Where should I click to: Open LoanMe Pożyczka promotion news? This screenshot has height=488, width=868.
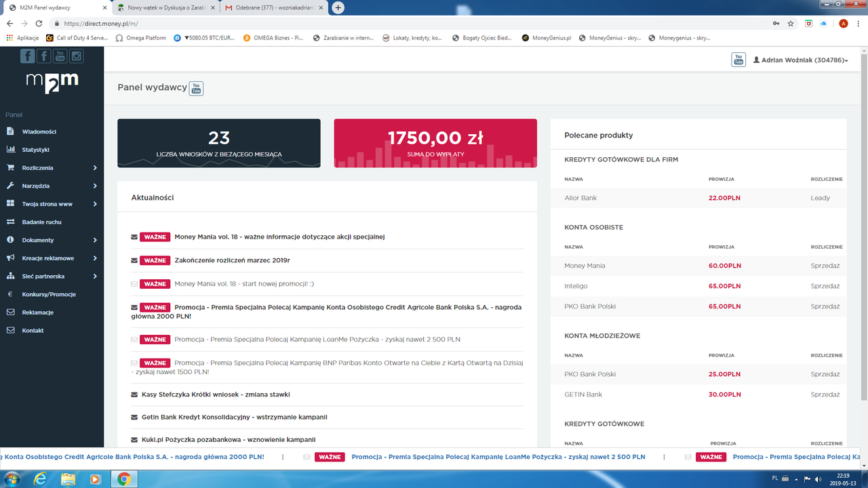pos(317,340)
